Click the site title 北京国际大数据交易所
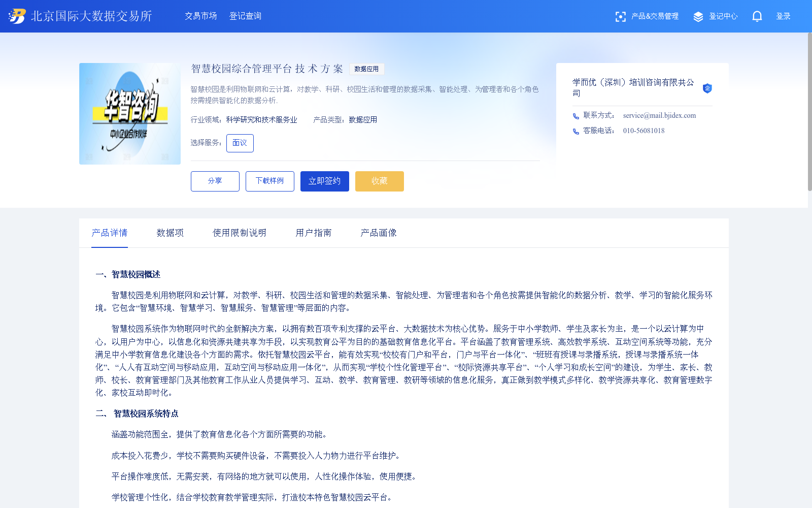This screenshot has width=812, height=508. [x=91, y=16]
